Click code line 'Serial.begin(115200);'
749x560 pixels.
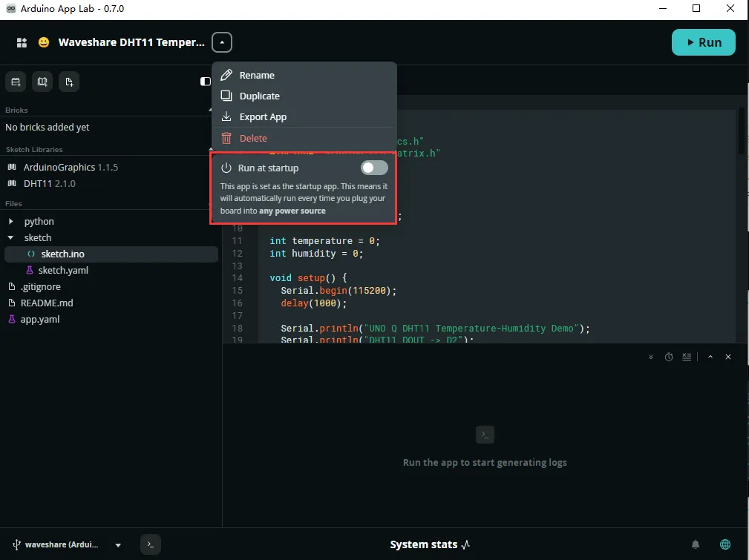click(x=338, y=291)
